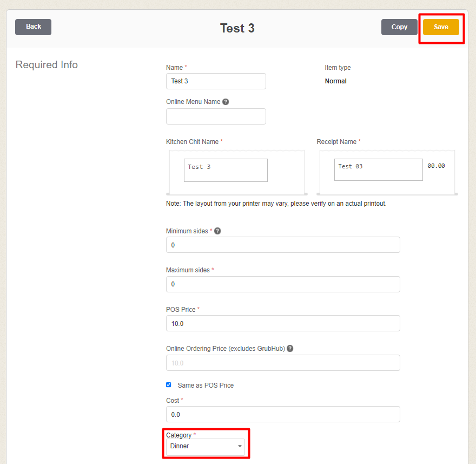Click the Test 3 page title
476x464 pixels.
click(237, 28)
